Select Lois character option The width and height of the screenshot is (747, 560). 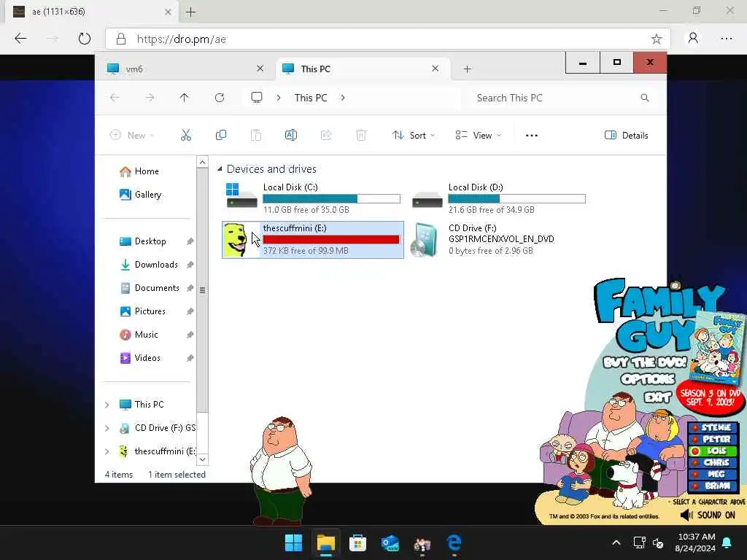(713, 451)
